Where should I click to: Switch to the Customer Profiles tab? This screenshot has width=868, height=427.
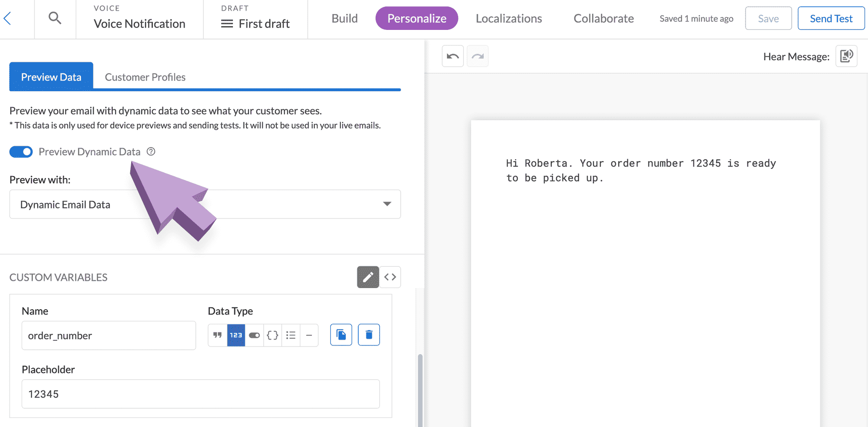[145, 77]
